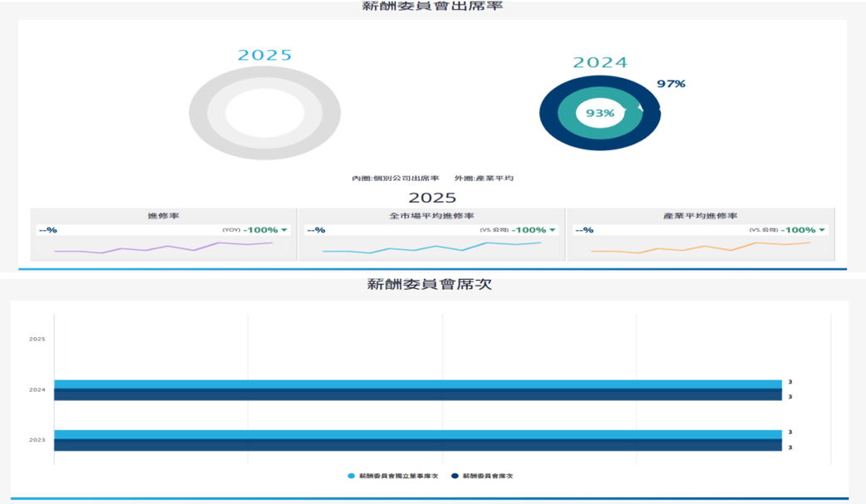The width and height of the screenshot is (866, 504).
Task: Click the green down arrow in the 產業平均進修率 card
Action: (x=822, y=230)
